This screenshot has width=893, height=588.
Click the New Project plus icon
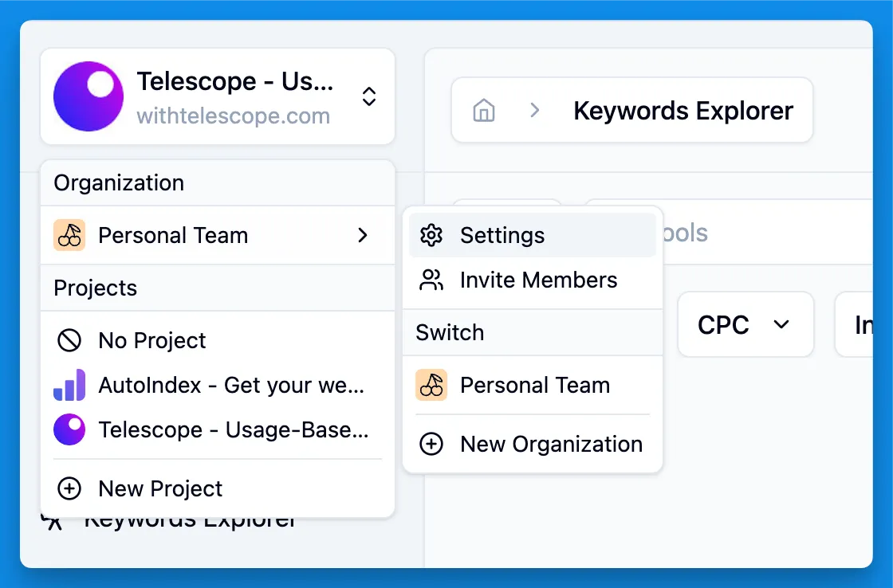[x=69, y=488]
